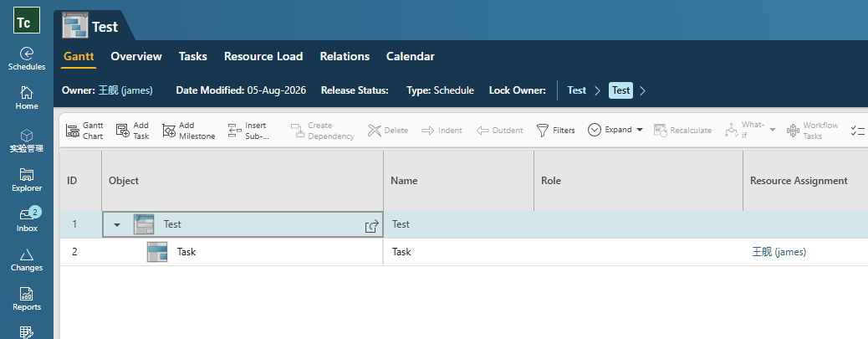Viewport: 868px width, 339px height.
Task: Click Add Task in toolbar
Action: (x=132, y=131)
